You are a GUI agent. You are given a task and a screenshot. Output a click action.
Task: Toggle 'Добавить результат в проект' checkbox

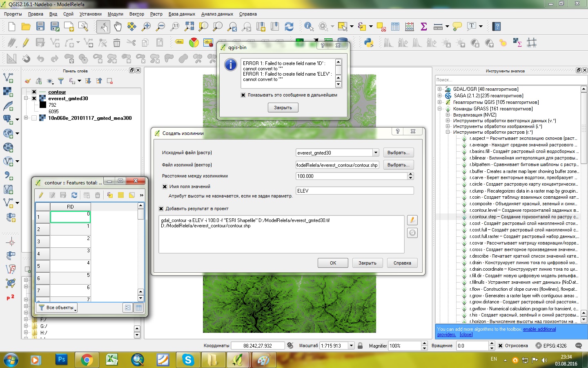tap(161, 209)
